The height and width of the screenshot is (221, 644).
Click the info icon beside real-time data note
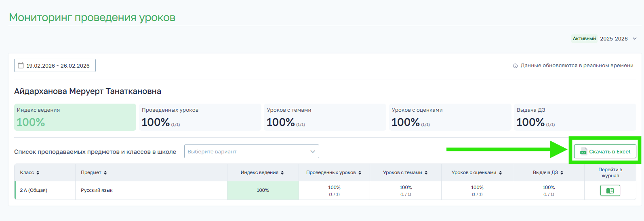pos(515,66)
